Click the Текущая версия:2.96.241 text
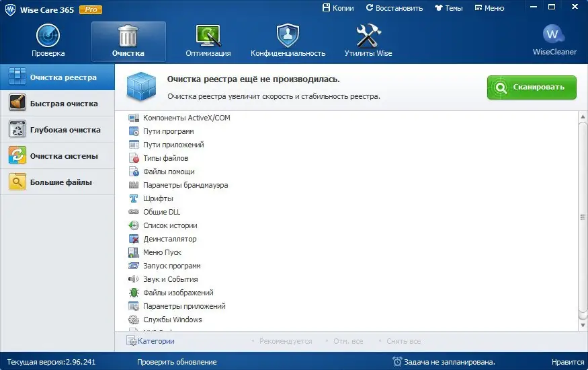The width and height of the screenshot is (588, 370). point(51,362)
